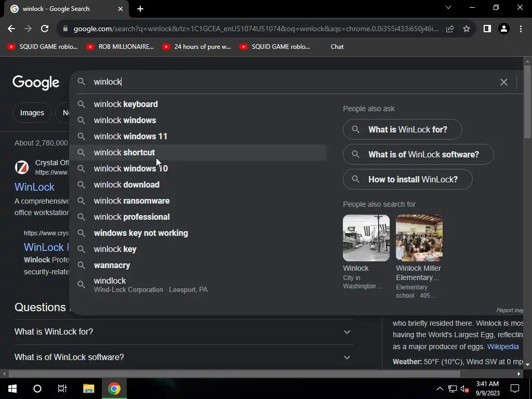This screenshot has width=532, height=399.
Task: Pick the windows key not working suggestion
Action: [x=198, y=233]
